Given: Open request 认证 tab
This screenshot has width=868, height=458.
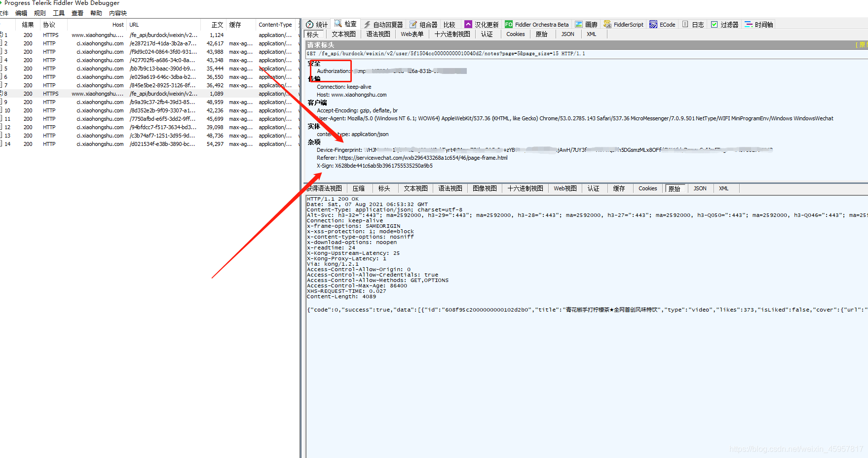Looking at the screenshot, I should click(487, 34).
